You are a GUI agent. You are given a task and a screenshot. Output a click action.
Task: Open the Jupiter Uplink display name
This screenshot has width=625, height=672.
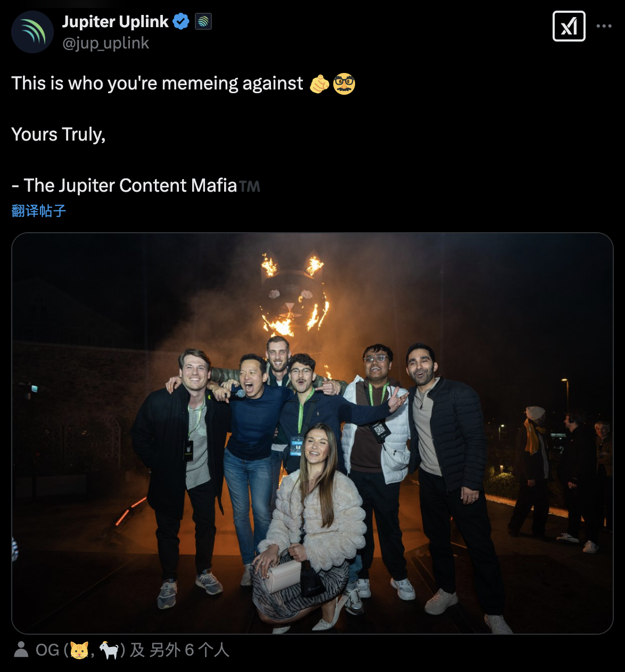pyautogui.click(x=115, y=22)
